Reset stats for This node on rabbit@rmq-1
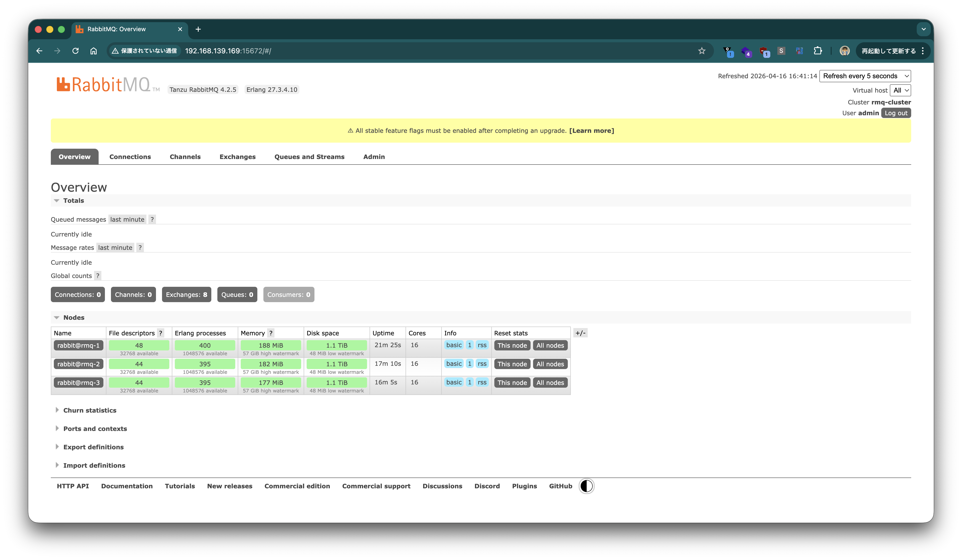Viewport: 962px width, 560px height. 512,345
